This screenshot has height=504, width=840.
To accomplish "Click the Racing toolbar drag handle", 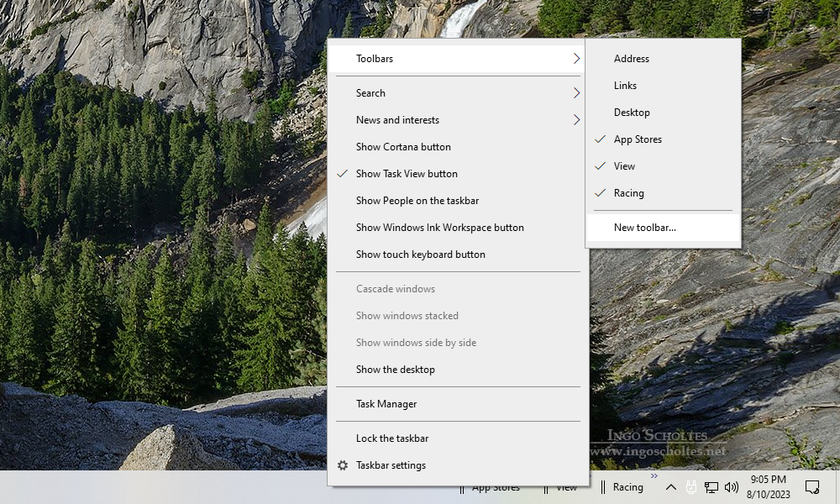I will coord(603,487).
